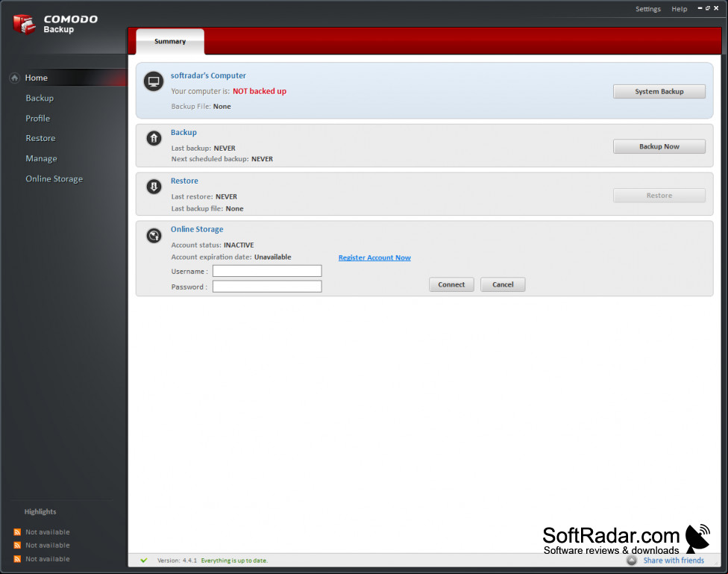Open Settings in the top bar
728x574 pixels.
point(648,9)
